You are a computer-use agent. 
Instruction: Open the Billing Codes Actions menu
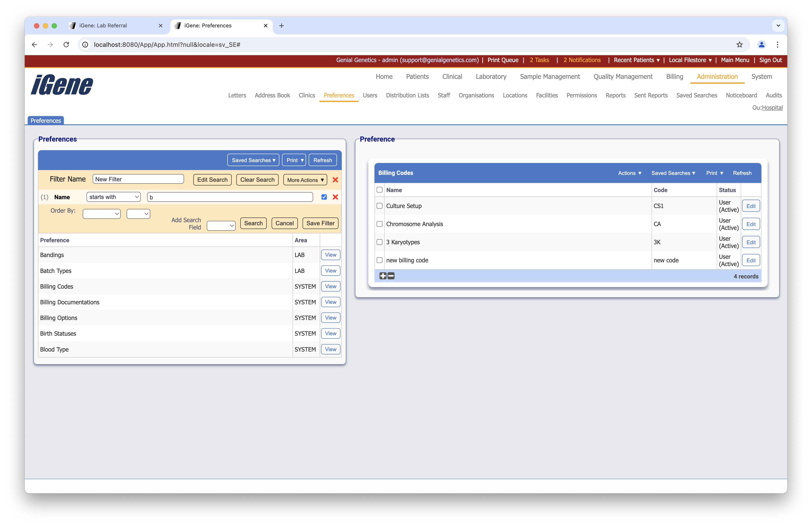click(629, 173)
